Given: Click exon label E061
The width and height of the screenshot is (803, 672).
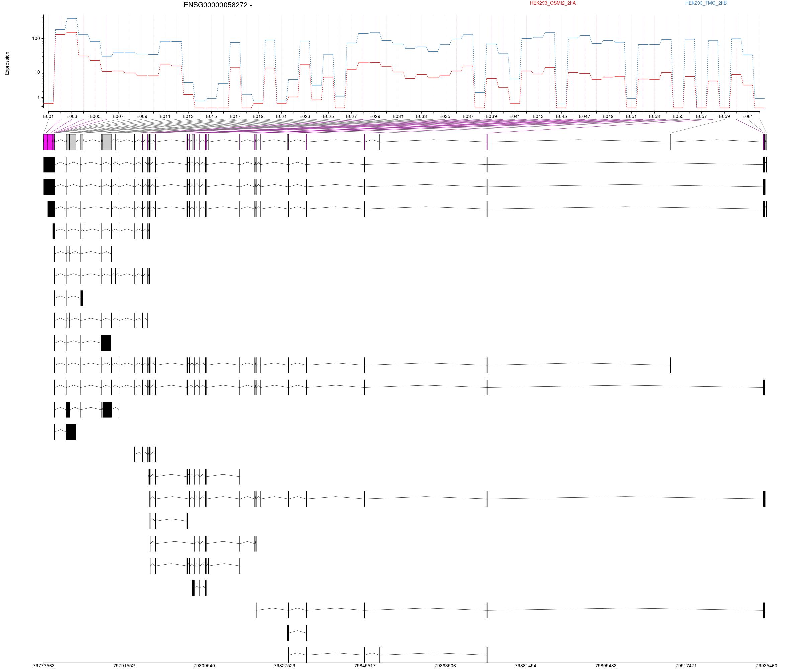Looking at the screenshot, I should (x=748, y=116).
